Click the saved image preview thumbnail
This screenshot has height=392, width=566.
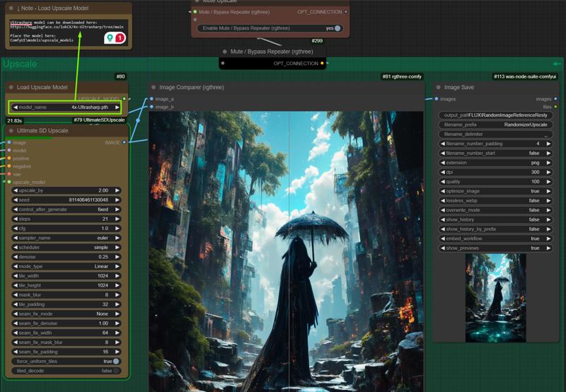[x=495, y=298]
